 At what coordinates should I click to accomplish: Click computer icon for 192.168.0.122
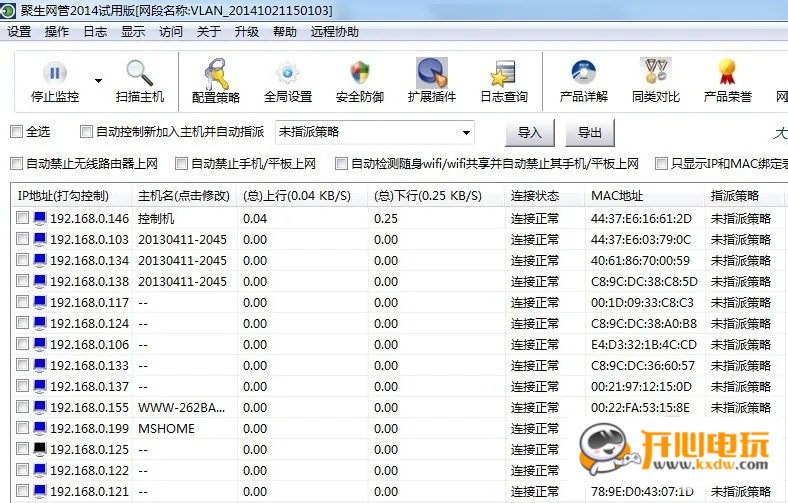pos(40,470)
